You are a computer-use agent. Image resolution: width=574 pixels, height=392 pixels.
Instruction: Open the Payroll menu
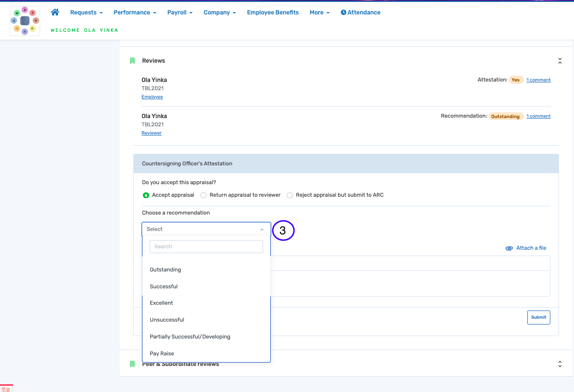(180, 13)
